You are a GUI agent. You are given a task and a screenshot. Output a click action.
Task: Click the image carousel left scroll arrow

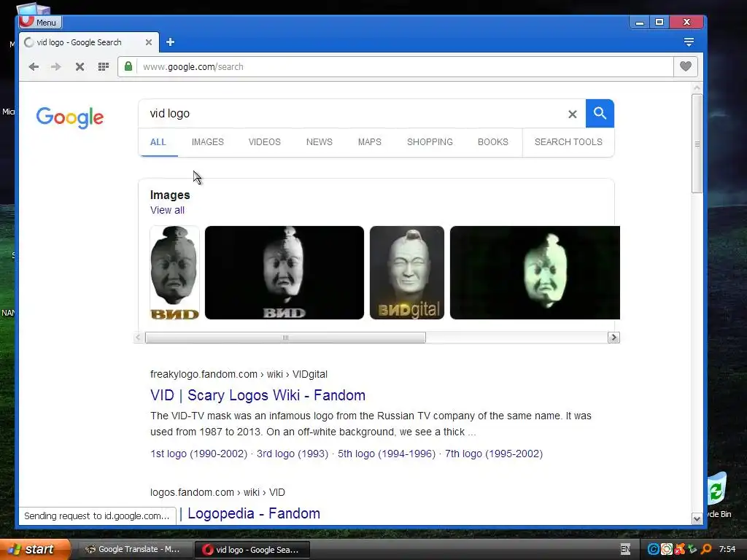click(139, 338)
